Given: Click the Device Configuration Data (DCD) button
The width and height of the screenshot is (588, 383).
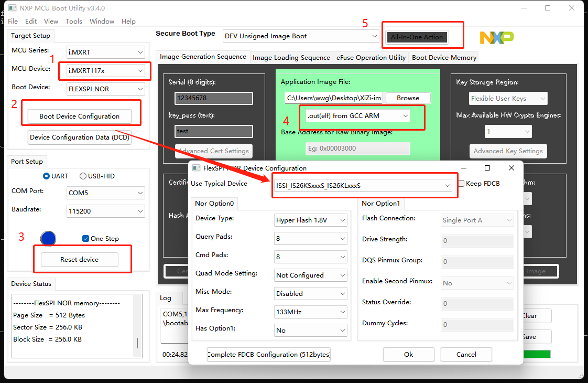Looking at the screenshot, I should click(80, 137).
